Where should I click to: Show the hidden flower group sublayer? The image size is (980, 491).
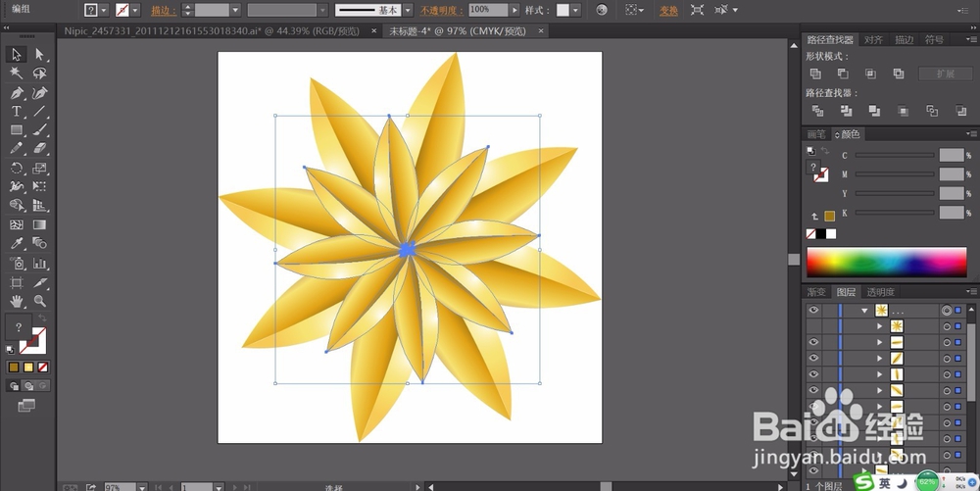click(x=813, y=326)
